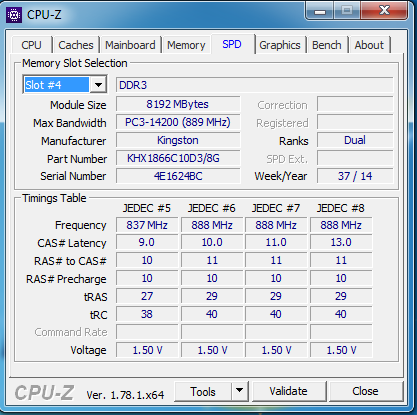This screenshot has height=415, width=417.
Task: Click the JEDEC #6 column header
Action: (212, 208)
